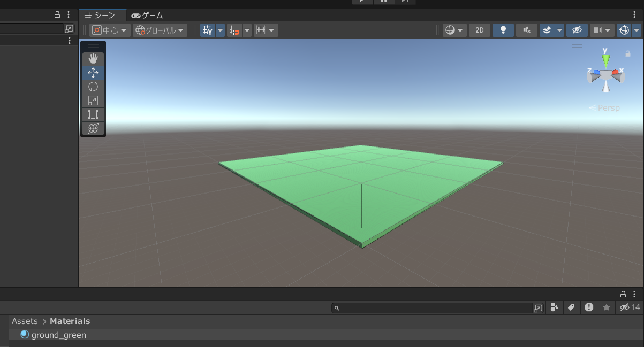
Task: Select the ground_green material
Action: pyautogui.click(x=59, y=334)
